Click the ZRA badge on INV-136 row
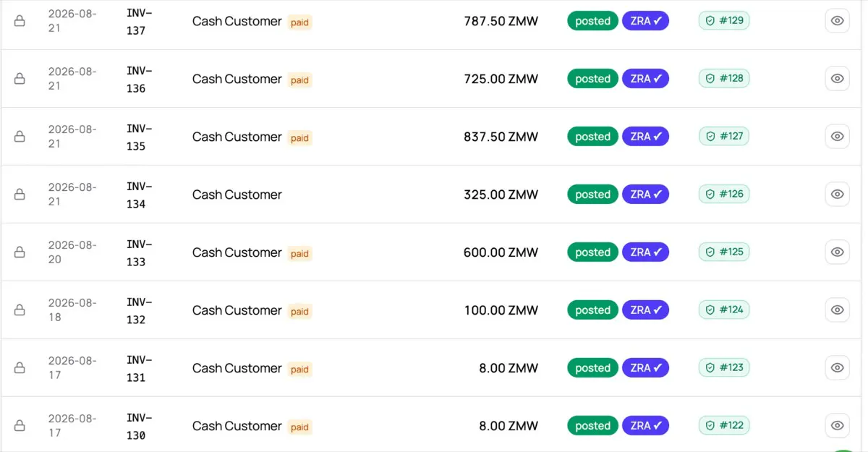Image resolution: width=868 pixels, height=452 pixels. click(645, 79)
